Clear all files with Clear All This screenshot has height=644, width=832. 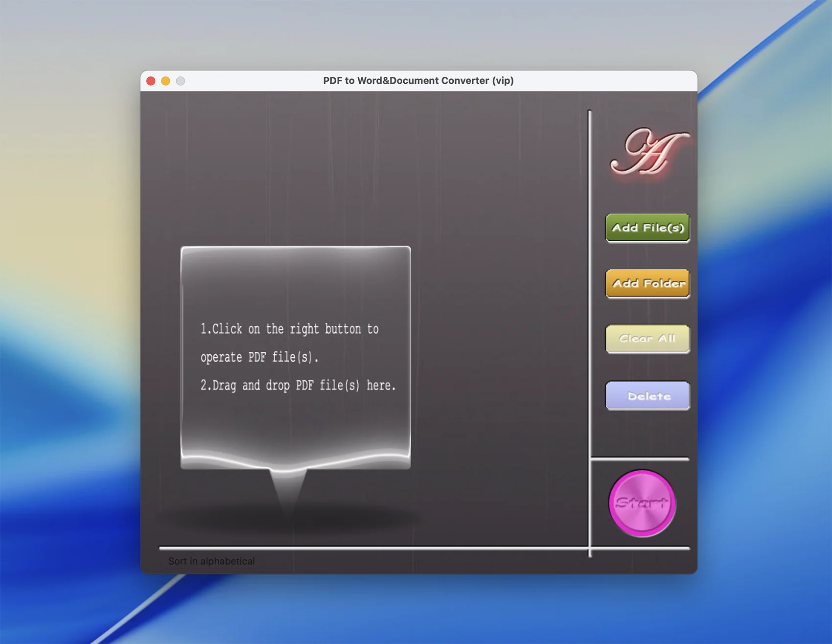[647, 339]
